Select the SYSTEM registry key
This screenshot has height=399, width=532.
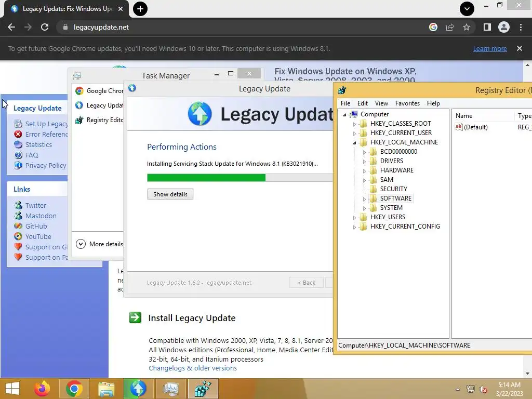click(x=391, y=207)
